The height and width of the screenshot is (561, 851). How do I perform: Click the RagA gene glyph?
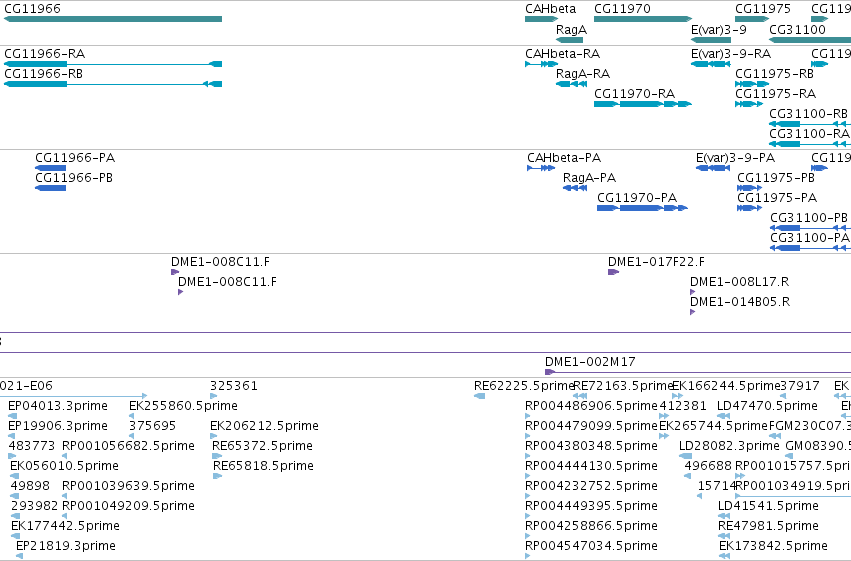pos(569,40)
